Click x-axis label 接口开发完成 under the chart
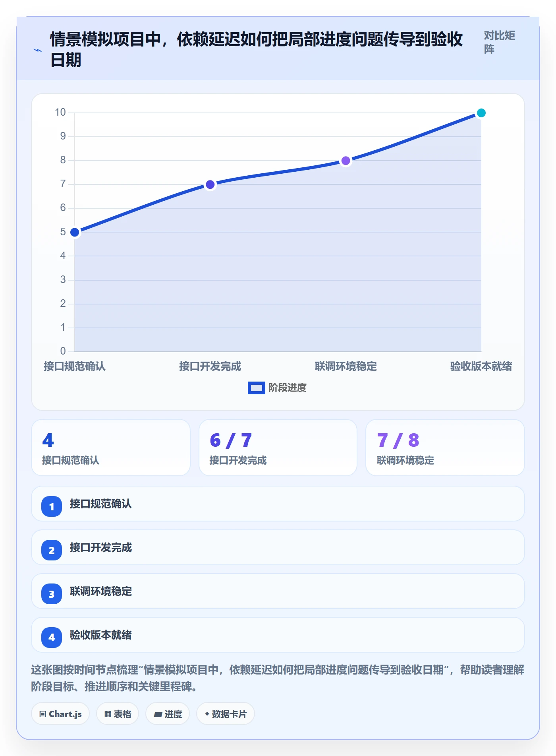 click(210, 366)
